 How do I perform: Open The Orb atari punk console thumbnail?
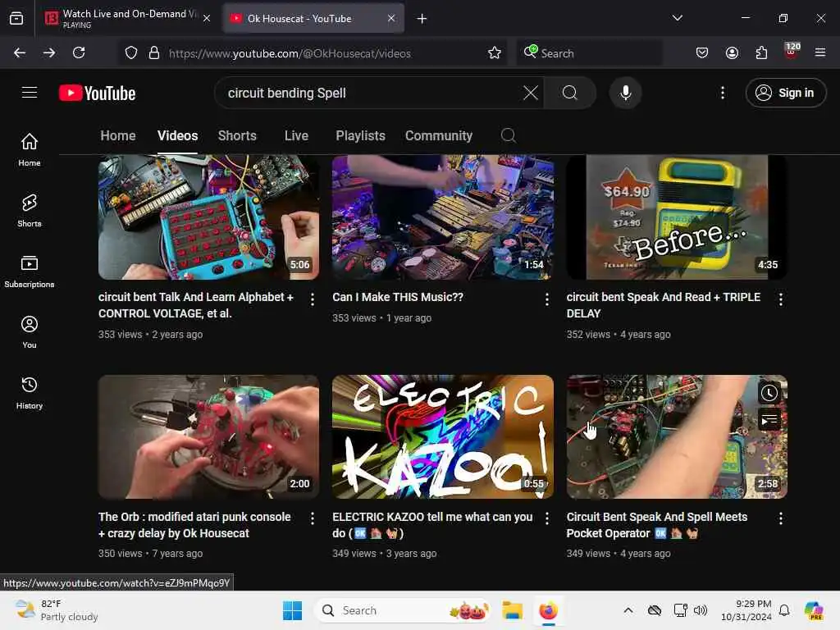point(208,436)
